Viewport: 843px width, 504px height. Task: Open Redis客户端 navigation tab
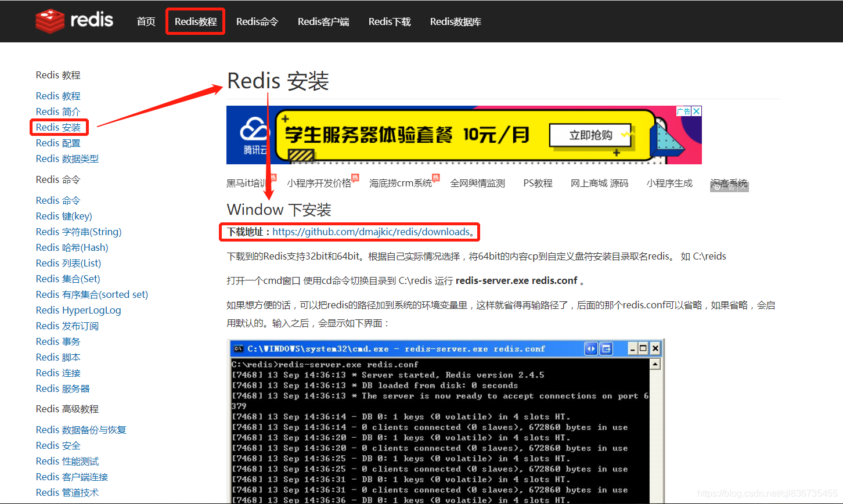(323, 21)
